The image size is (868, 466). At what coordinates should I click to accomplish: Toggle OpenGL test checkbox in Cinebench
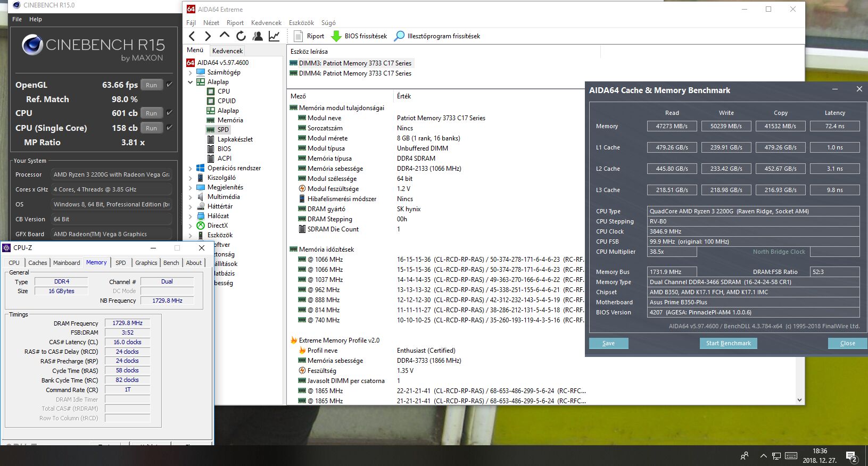tap(169, 84)
